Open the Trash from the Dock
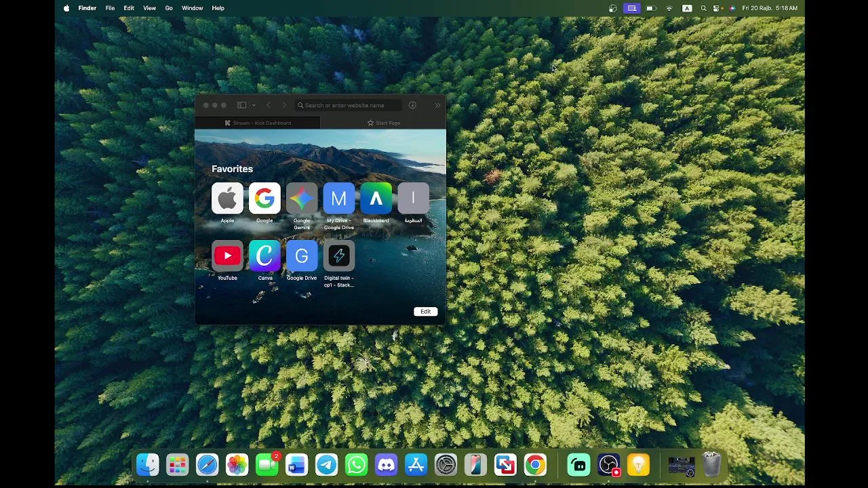 (x=712, y=465)
